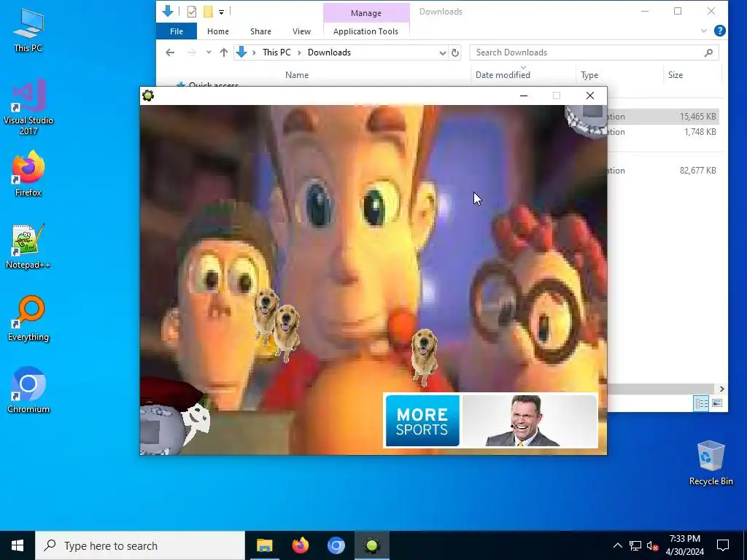Expand the address bar history dropdown
747x560 pixels.
point(443,52)
